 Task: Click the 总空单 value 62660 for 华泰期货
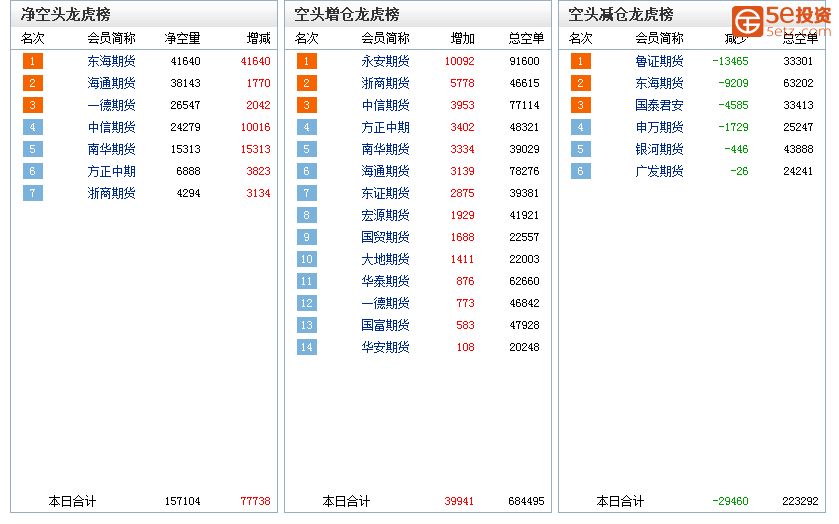coord(524,281)
